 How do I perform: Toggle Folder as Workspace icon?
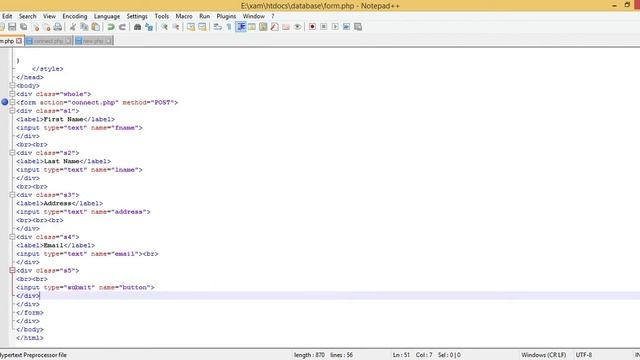pyautogui.click(x=286, y=27)
